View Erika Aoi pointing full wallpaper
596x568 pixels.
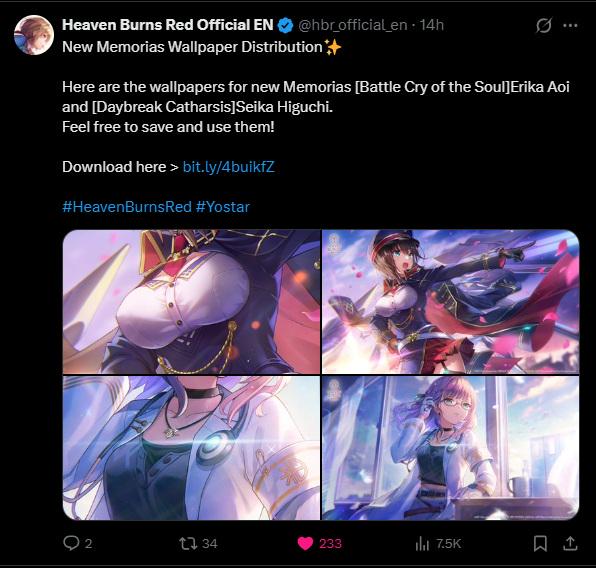tap(450, 302)
